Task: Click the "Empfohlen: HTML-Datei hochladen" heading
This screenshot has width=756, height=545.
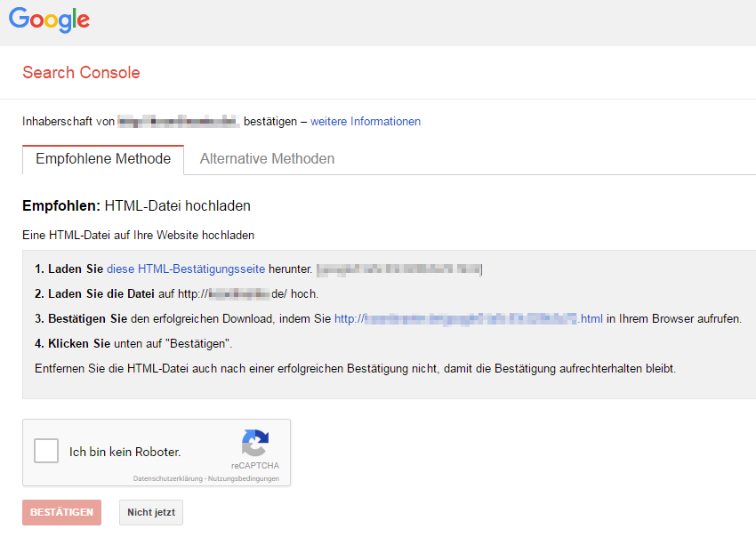Action: point(136,205)
